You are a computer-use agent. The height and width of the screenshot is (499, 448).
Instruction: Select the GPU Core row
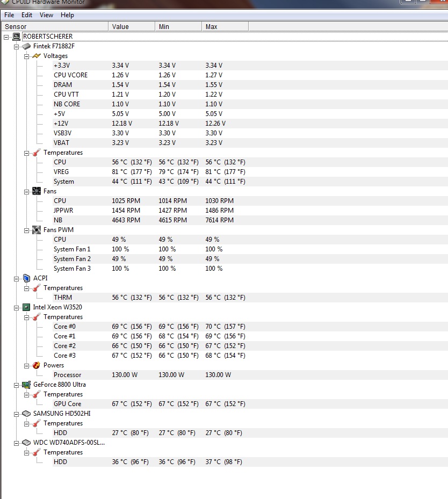tap(250, 404)
